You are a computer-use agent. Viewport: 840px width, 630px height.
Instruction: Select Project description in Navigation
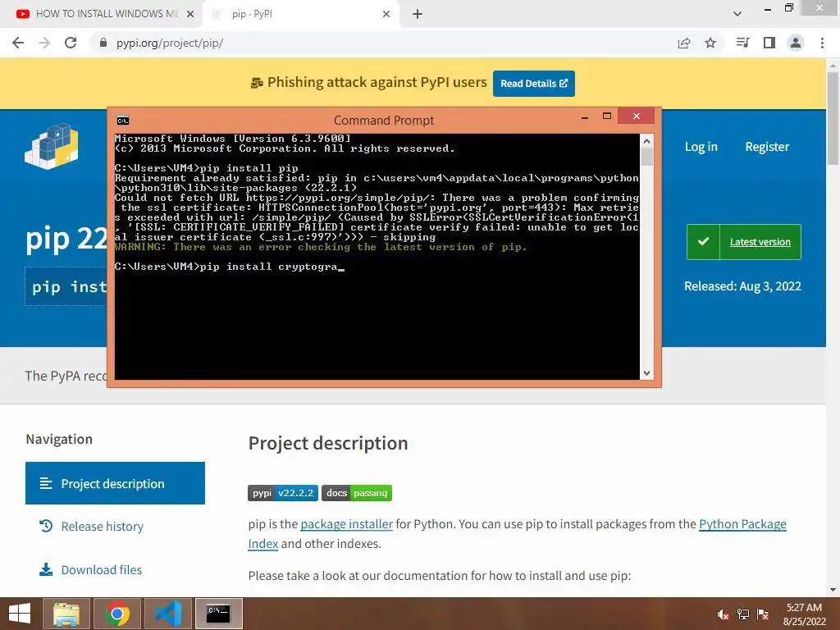click(115, 483)
